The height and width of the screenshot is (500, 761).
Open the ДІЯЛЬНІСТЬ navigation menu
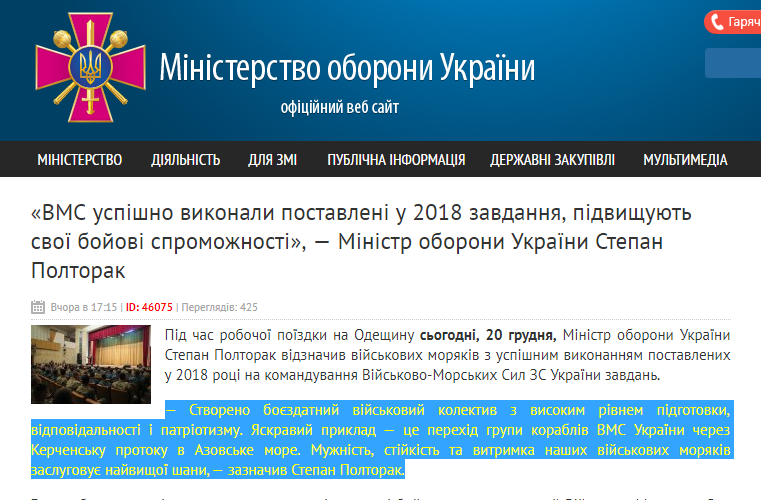click(185, 160)
